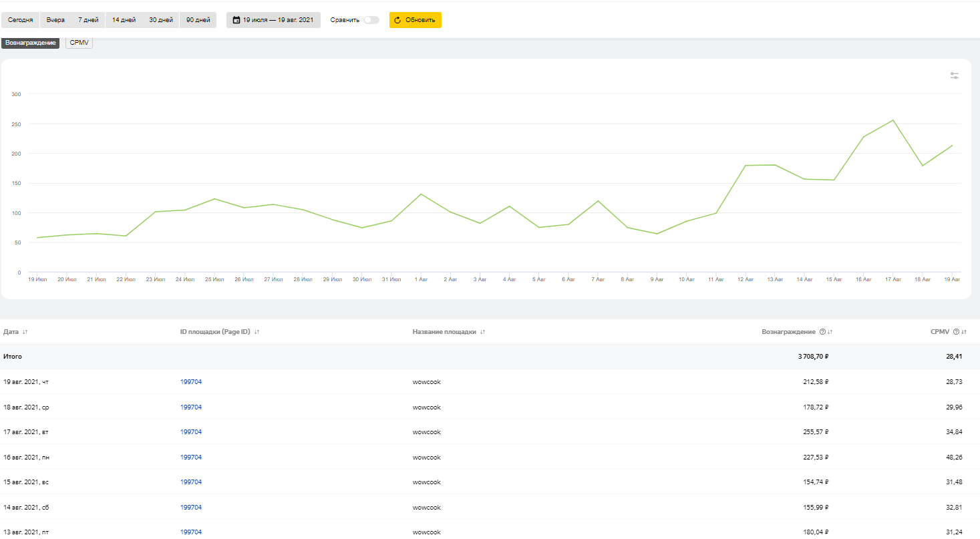Click the sort icon next to Дата
Image resolution: width=980 pixels, height=539 pixels.
pos(25,332)
